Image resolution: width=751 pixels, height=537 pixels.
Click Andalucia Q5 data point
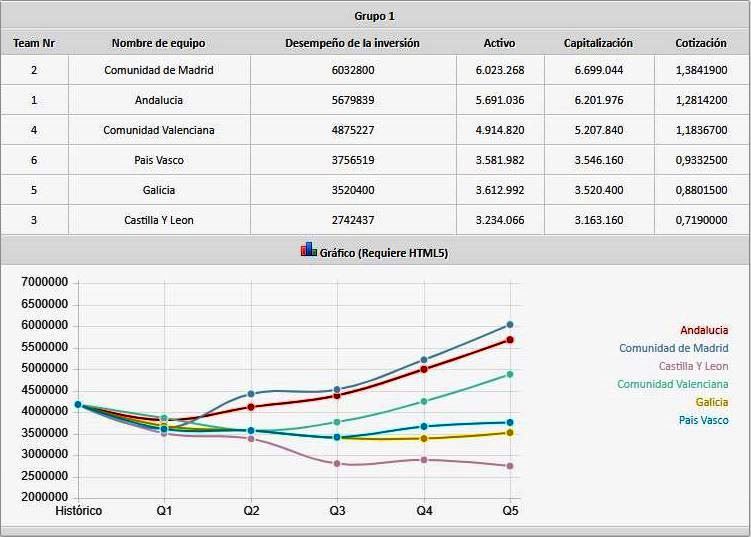point(510,340)
